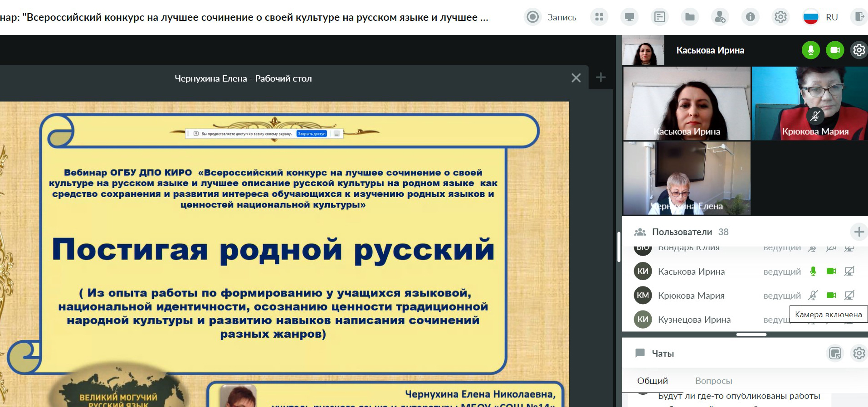Toggle Крюкова Мария microphone in user list
Screen dimensions: 868x407
click(x=813, y=295)
